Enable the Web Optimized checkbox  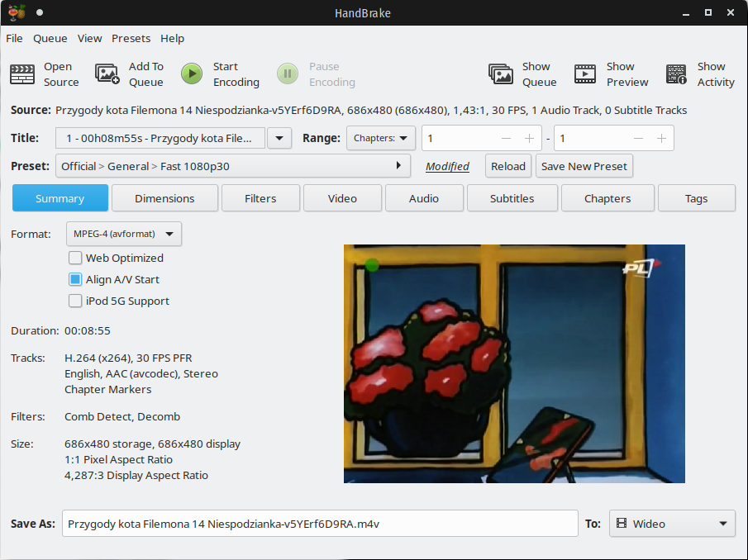pyautogui.click(x=75, y=258)
